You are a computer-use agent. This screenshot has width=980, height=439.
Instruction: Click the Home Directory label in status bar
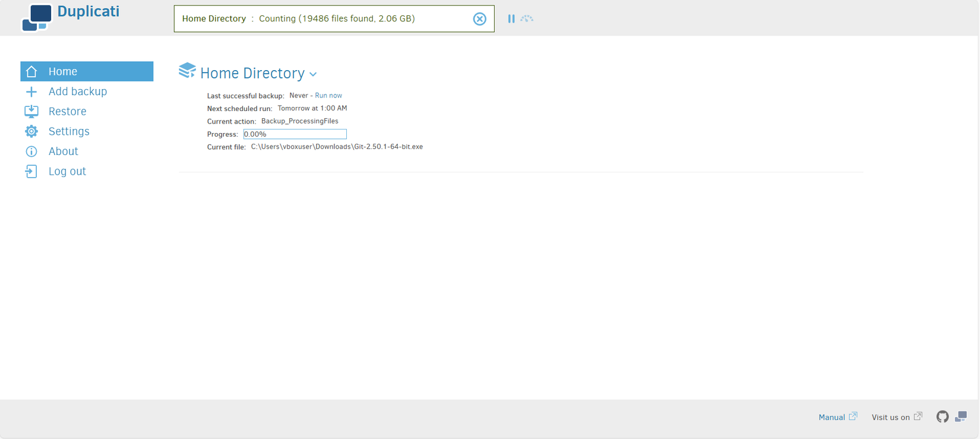pyautogui.click(x=214, y=19)
